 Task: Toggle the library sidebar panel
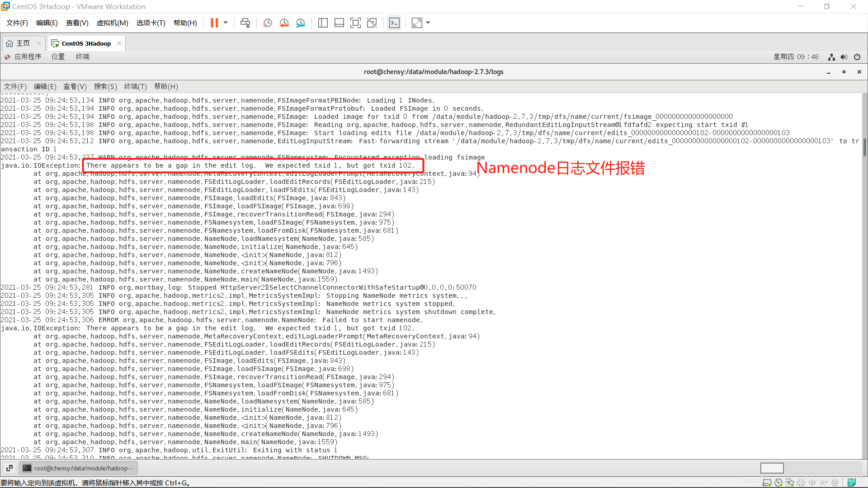point(323,23)
